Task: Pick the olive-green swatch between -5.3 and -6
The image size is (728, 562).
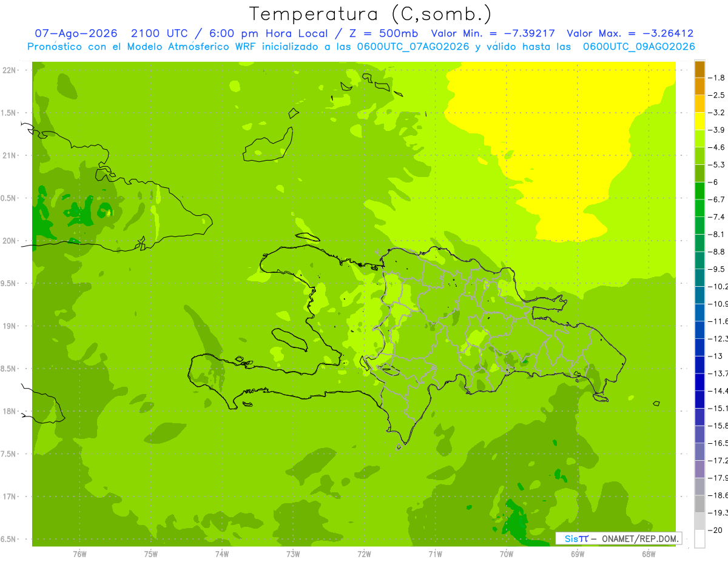Action: (x=699, y=173)
